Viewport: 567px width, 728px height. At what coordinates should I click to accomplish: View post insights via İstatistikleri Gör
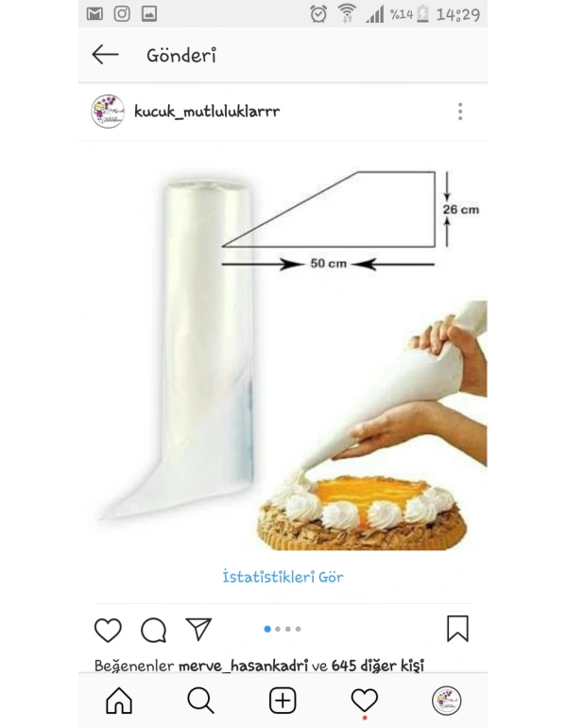283,577
